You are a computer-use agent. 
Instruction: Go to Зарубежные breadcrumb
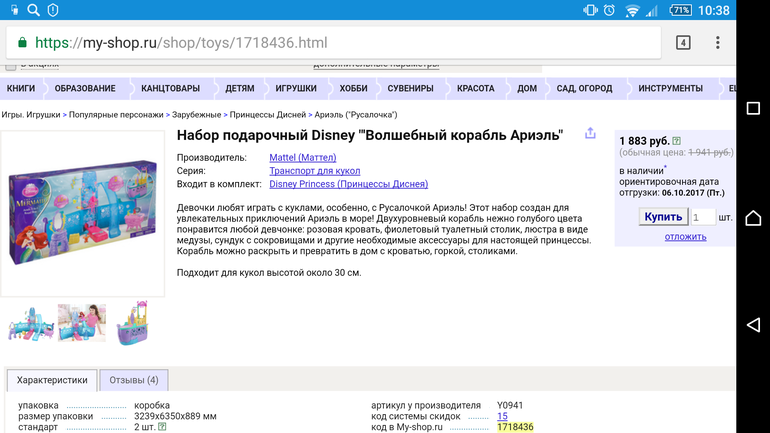pos(196,114)
